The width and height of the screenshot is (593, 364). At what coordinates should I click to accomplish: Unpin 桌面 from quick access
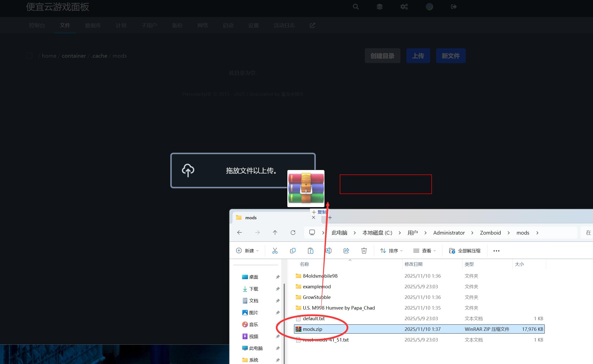pos(277,277)
